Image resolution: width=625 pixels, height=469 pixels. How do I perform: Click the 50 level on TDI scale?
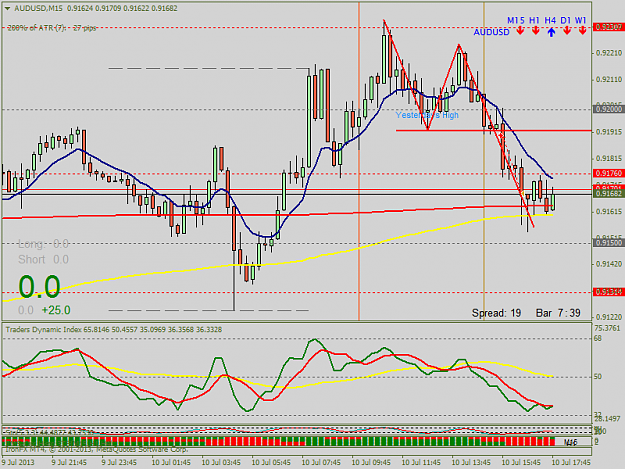point(597,377)
